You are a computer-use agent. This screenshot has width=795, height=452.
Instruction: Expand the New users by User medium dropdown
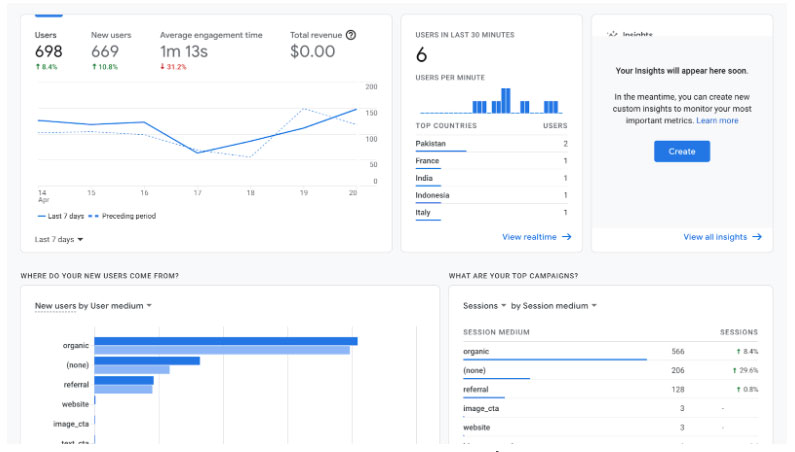click(x=93, y=306)
